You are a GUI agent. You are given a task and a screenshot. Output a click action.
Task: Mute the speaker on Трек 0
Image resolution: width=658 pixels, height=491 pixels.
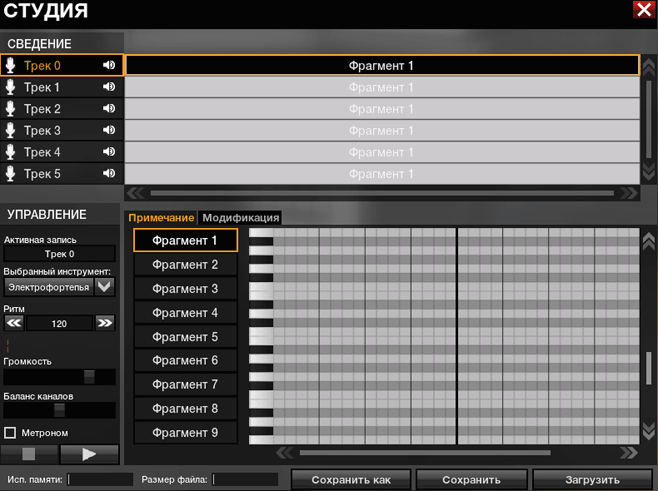coord(109,65)
